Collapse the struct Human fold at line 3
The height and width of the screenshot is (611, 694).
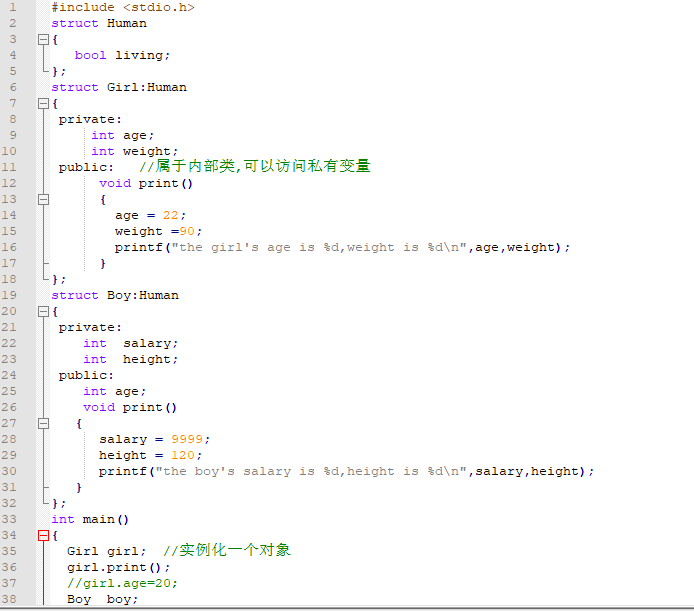[x=43, y=40]
